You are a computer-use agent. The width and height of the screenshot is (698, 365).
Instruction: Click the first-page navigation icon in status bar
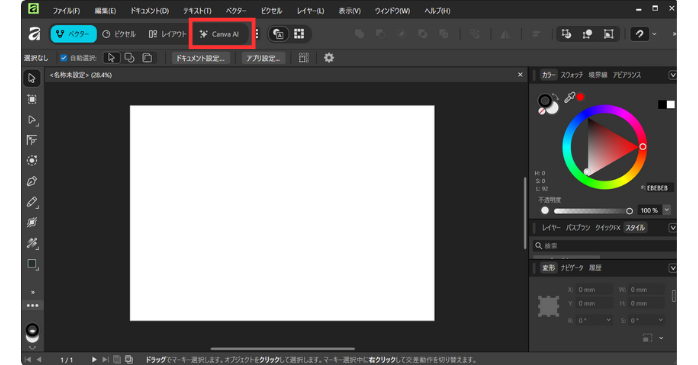[x=28, y=359]
